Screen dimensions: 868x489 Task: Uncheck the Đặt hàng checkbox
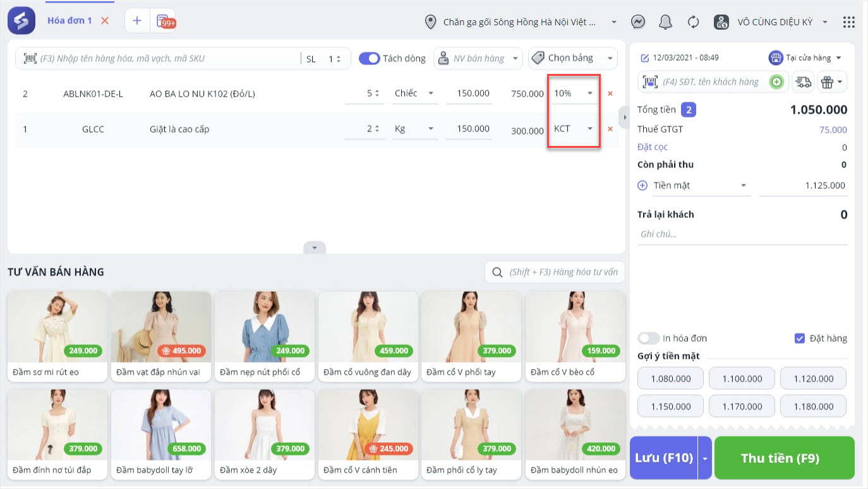(x=800, y=338)
